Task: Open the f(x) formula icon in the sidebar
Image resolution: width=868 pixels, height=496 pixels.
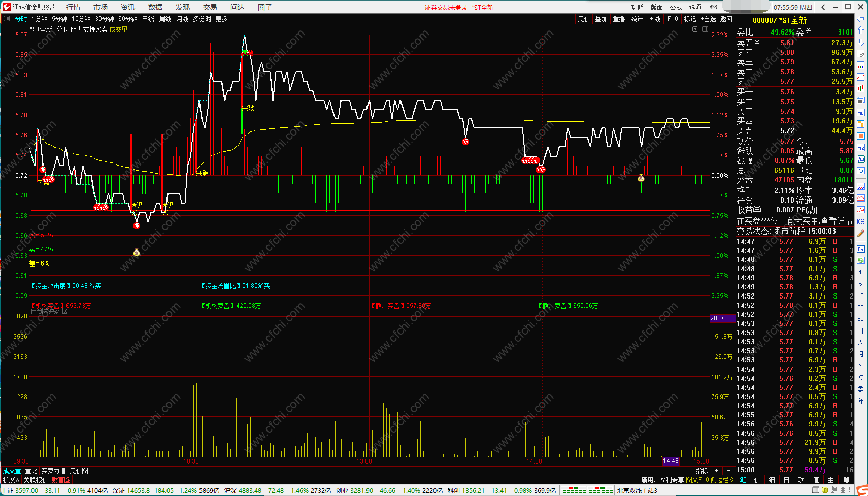Action: pos(860,159)
